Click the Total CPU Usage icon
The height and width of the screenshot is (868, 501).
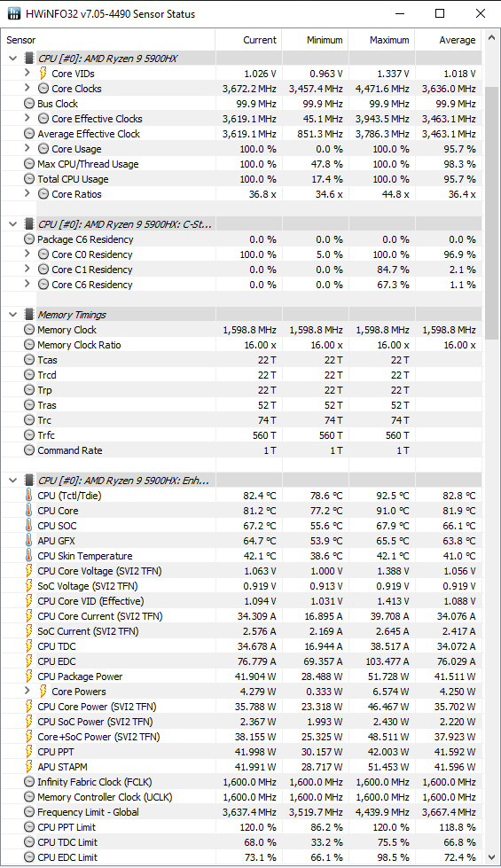coord(29,179)
